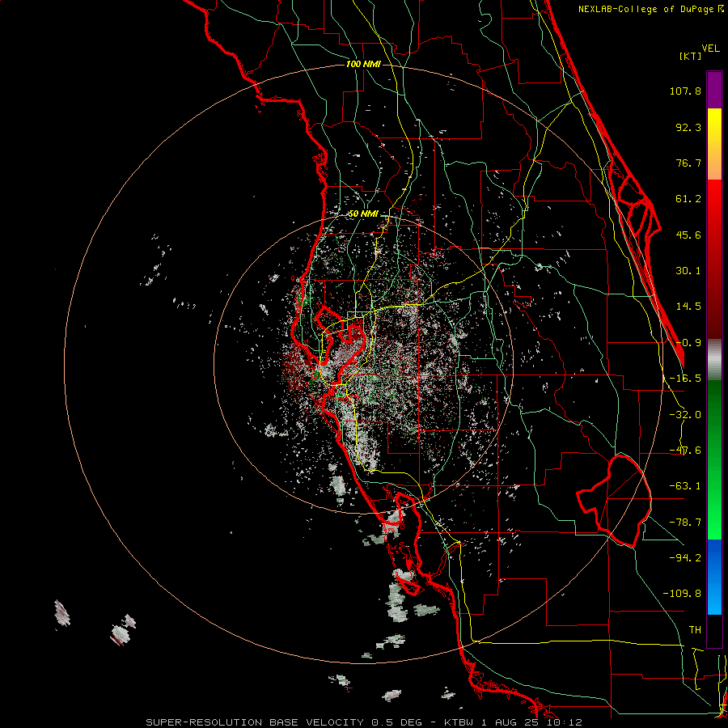Pick the red segment of the velocity color bar
728x728 pixels.
point(714,259)
